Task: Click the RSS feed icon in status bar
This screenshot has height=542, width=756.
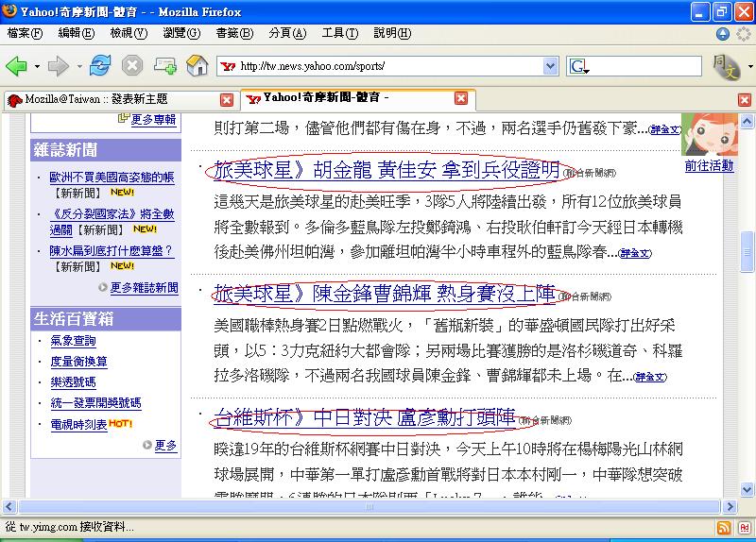Action: click(x=723, y=528)
